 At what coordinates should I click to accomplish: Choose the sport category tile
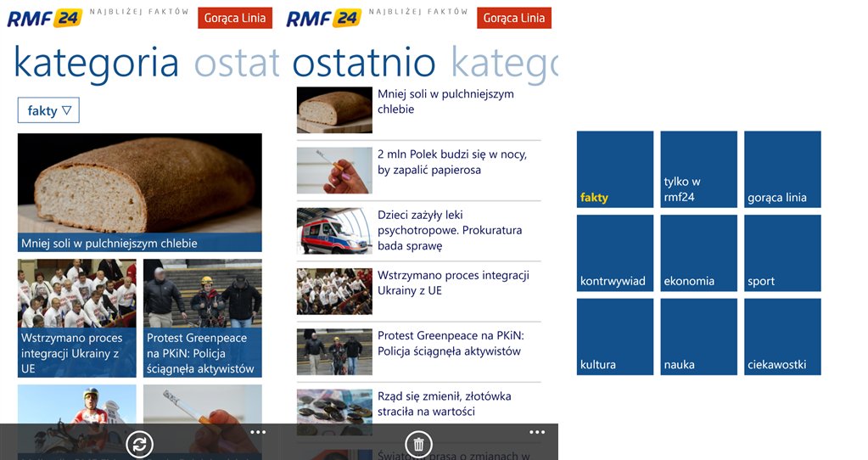(782, 253)
